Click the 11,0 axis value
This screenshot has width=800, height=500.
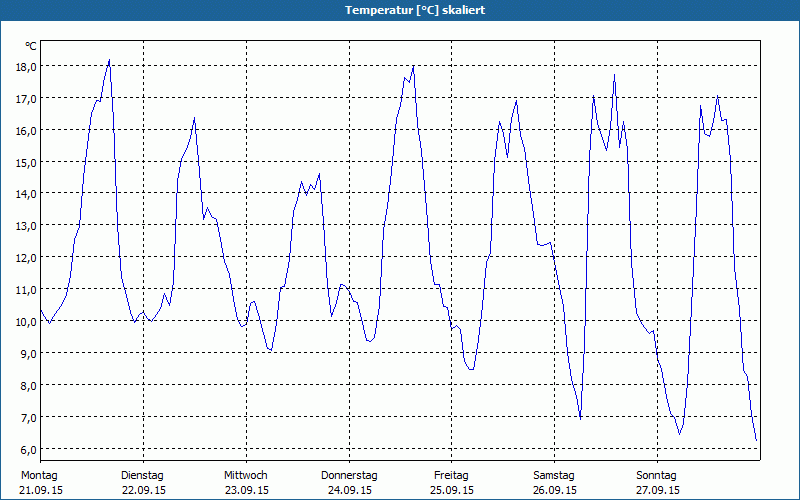coord(26,290)
